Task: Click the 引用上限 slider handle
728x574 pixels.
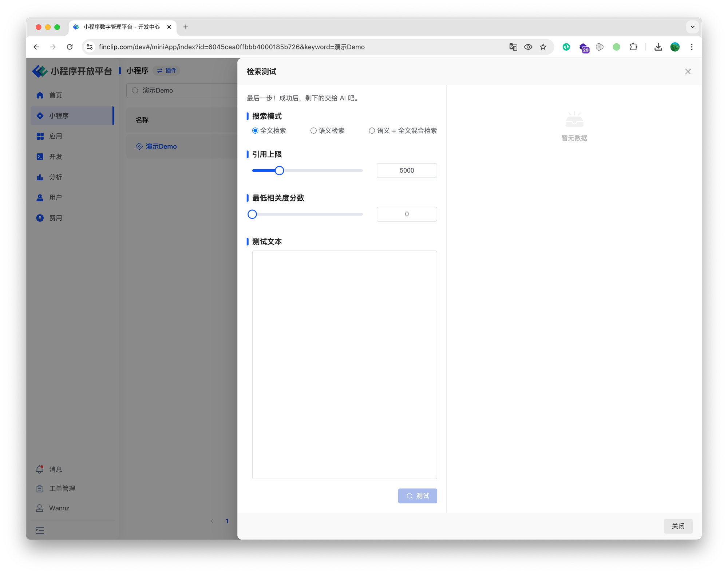Action: click(x=279, y=170)
